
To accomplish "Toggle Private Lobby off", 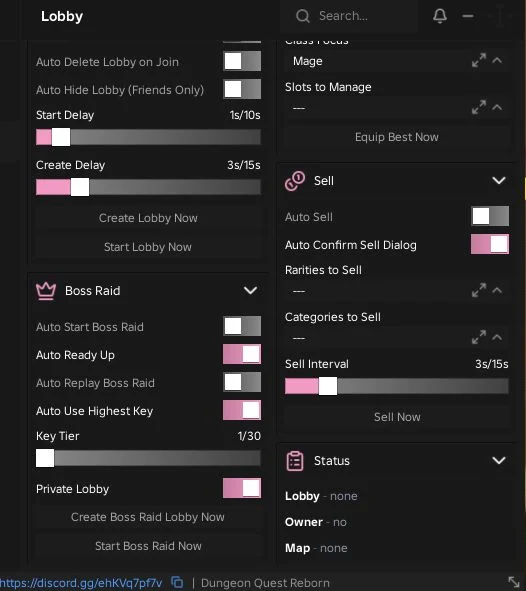I will 242,488.
